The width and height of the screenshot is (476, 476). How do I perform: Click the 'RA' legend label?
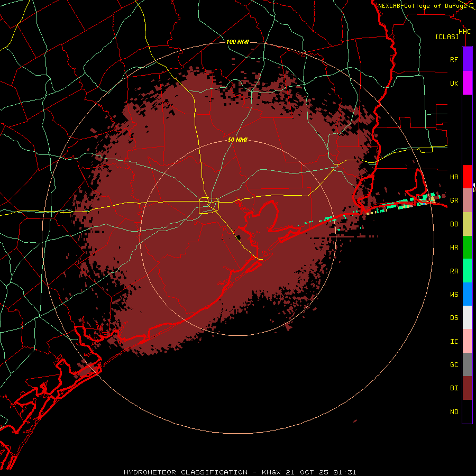tap(454, 271)
